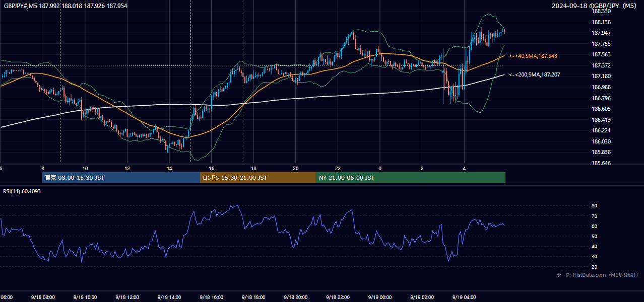Viewport: 644px width, 302px height.
Task: Click the 9/19 00:00 time label
Action: [x=380, y=297]
